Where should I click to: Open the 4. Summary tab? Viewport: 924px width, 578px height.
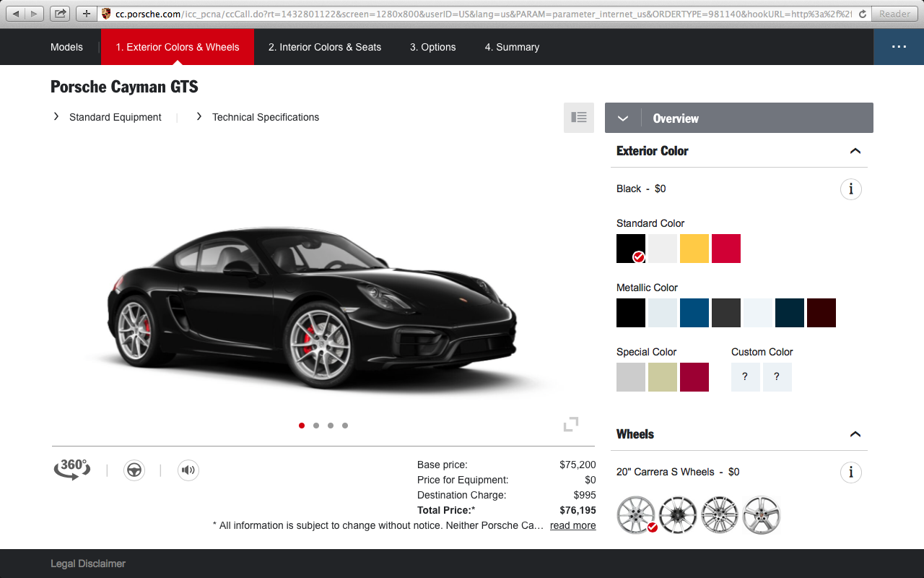(x=512, y=47)
